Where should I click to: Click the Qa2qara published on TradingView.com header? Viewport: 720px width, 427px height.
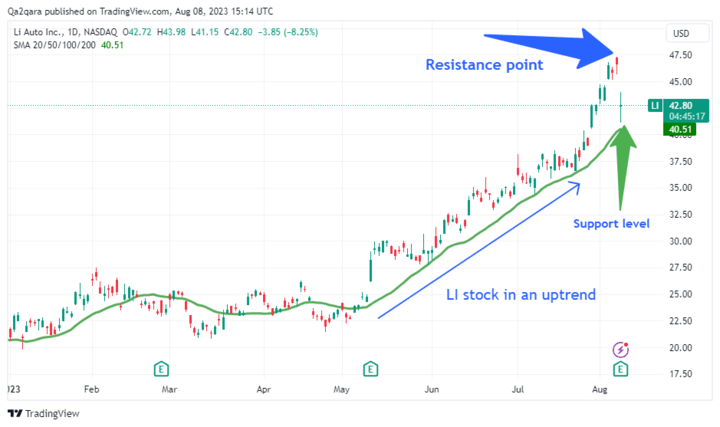pos(140,11)
